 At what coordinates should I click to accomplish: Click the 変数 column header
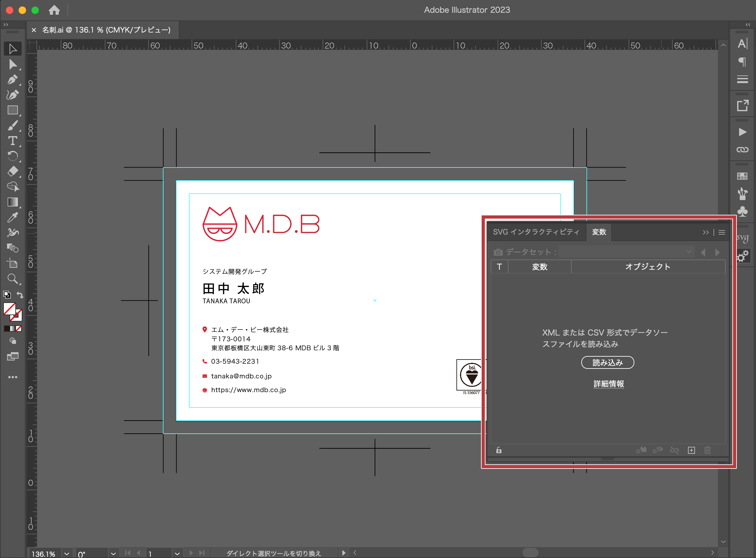pyautogui.click(x=539, y=267)
